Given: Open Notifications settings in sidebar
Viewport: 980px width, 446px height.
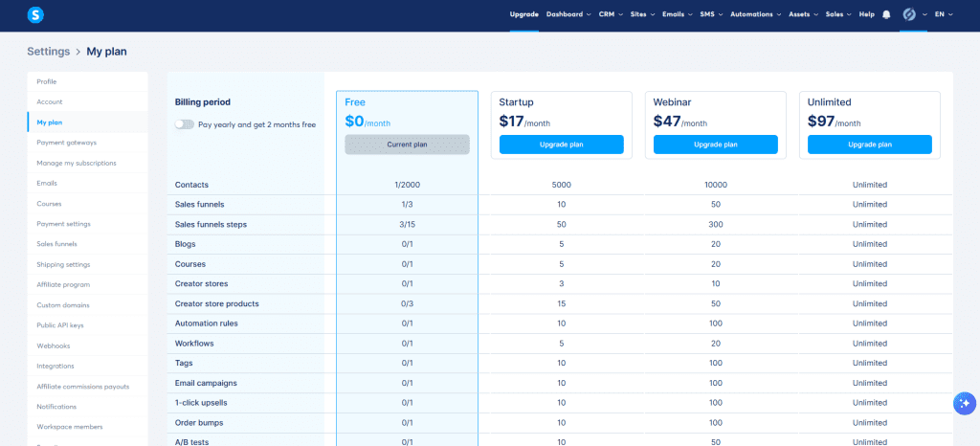Looking at the screenshot, I should pyautogui.click(x=87, y=407).
